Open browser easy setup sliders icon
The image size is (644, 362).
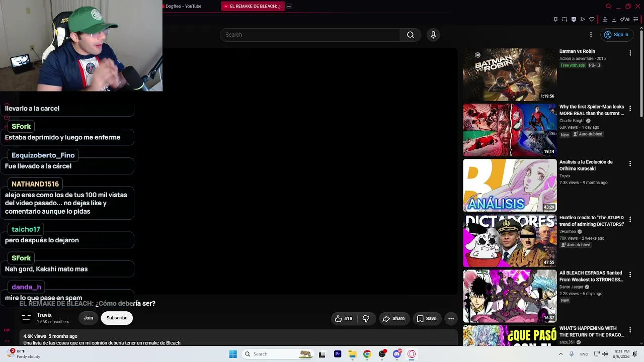pos(636,20)
